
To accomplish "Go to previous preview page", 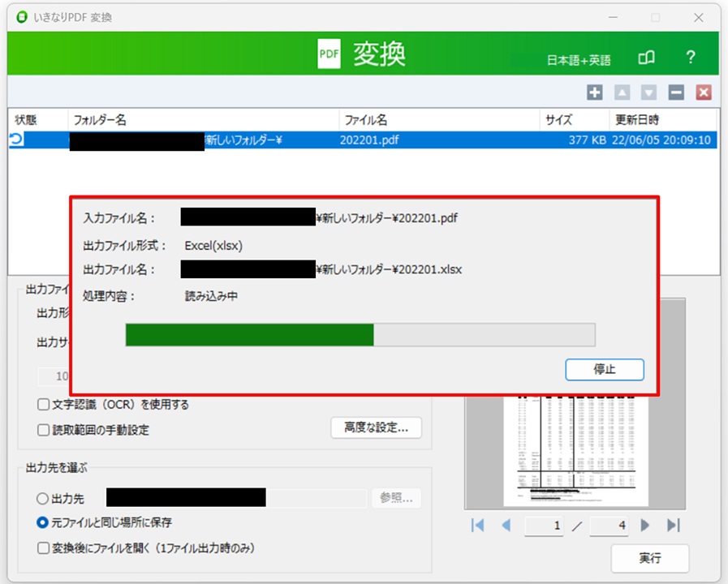I will pos(506,526).
